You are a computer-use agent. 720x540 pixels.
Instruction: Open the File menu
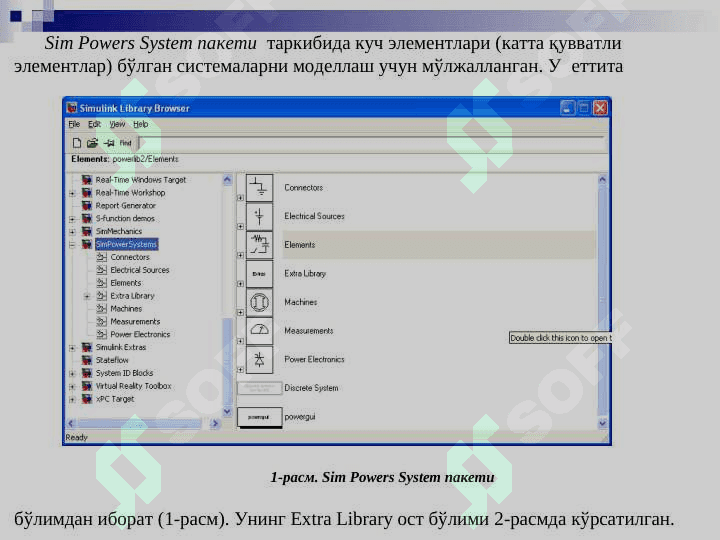click(74, 124)
